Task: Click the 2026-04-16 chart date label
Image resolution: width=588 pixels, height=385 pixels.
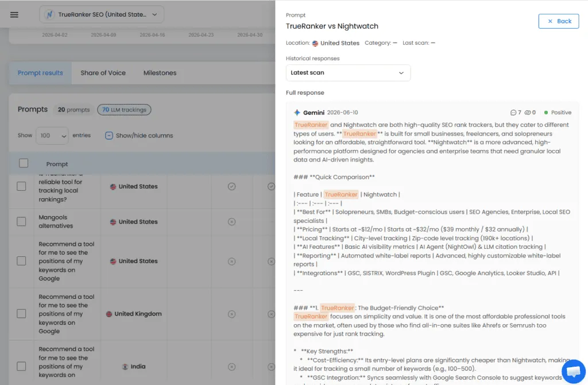Action: click(x=152, y=35)
